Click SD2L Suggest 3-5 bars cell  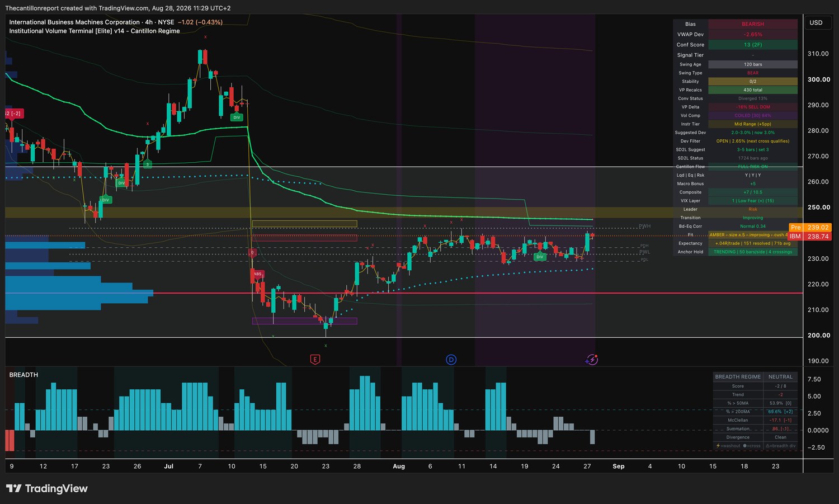click(753, 150)
